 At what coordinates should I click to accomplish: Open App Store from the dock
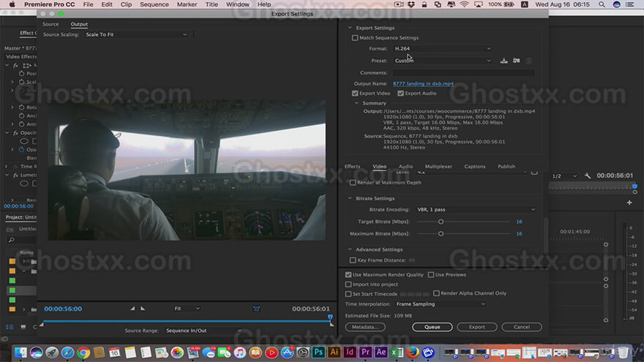(x=287, y=352)
